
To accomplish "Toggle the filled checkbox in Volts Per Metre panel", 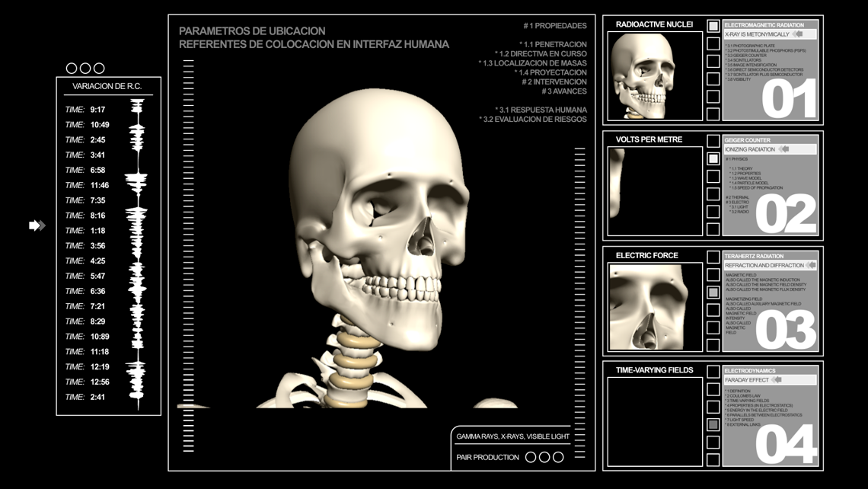I will (x=713, y=158).
